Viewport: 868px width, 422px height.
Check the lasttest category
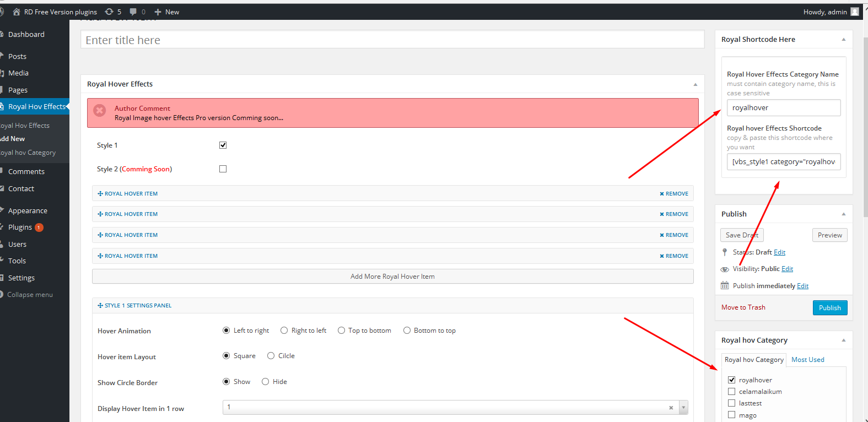tap(731, 403)
